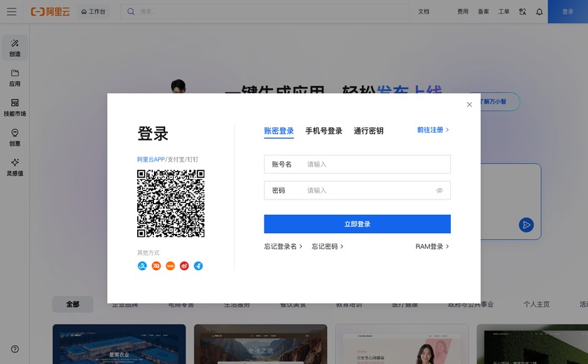Screen dimensions: 588x364
Task: Click the search magnifier icon in header
Action: pos(131,12)
